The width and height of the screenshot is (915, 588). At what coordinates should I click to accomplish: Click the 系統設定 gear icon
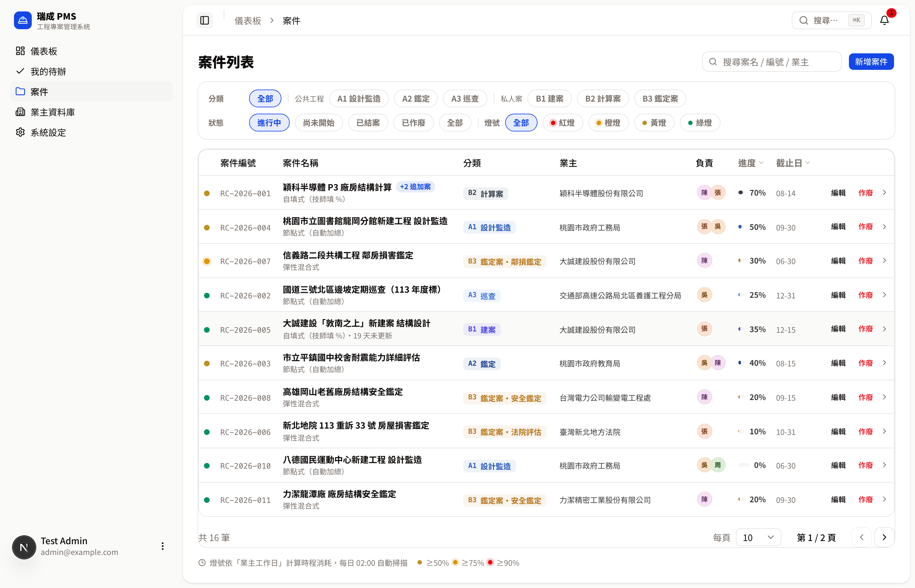pos(20,132)
